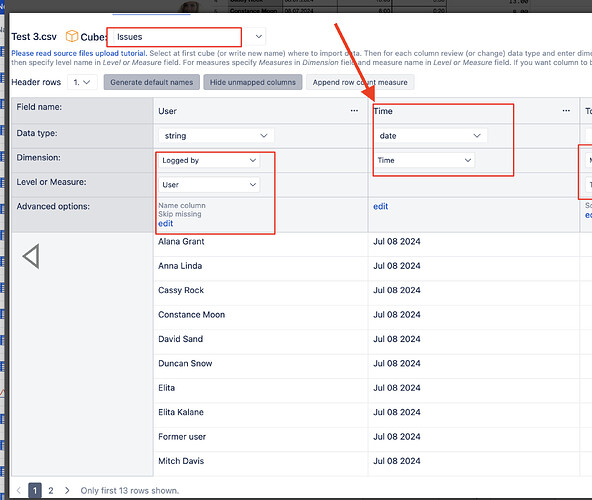Open the ellipsis menu for User column
Screen dimensions: 592x500
[x=354, y=111]
